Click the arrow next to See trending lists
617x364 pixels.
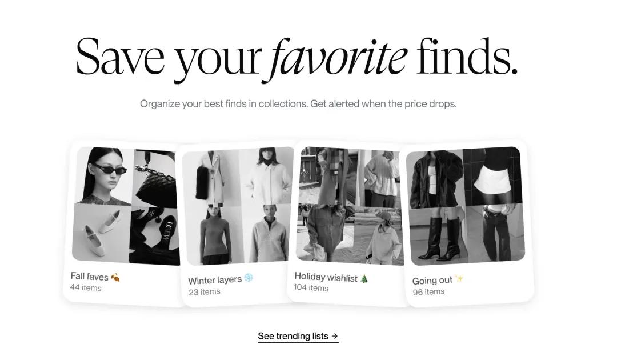tap(334, 336)
